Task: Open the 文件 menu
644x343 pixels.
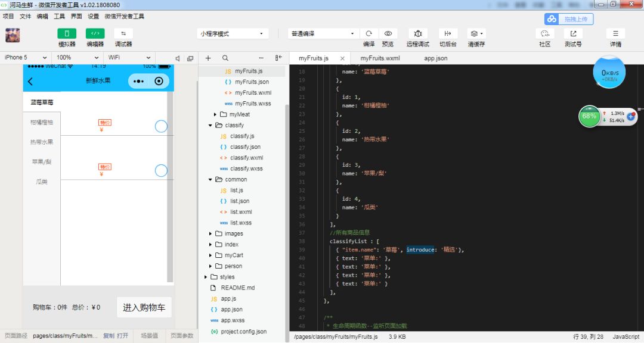Action: point(26,17)
